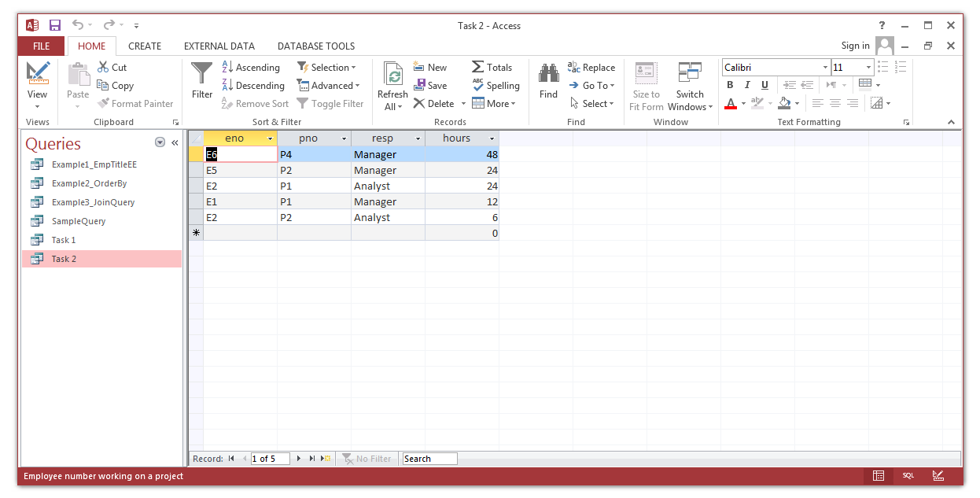Open the eno column filter arrow

(271, 138)
